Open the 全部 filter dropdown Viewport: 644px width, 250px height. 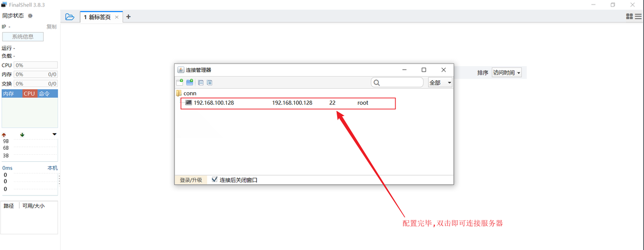pyautogui.click(x=440, y=83)
